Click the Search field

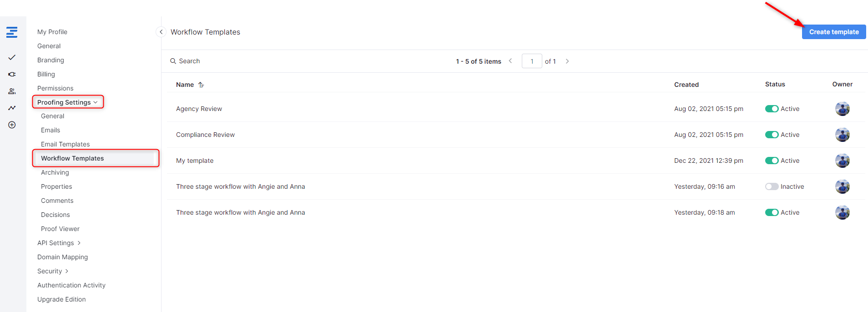(x=189, y=61)
